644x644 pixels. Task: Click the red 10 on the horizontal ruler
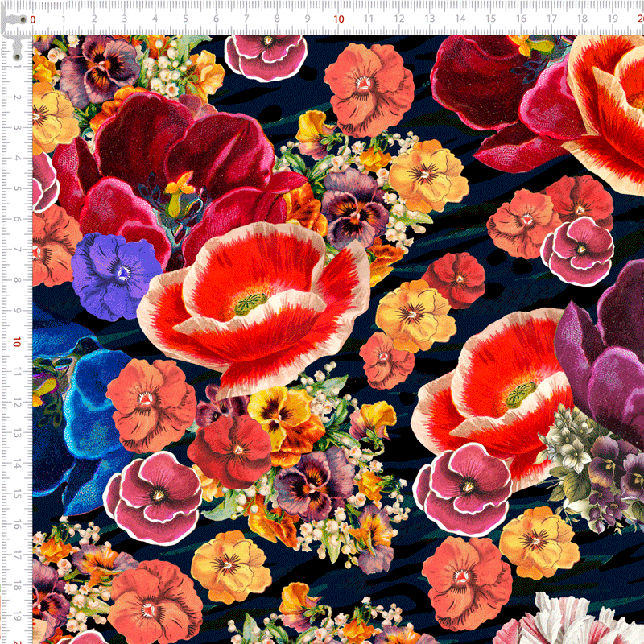338,18
